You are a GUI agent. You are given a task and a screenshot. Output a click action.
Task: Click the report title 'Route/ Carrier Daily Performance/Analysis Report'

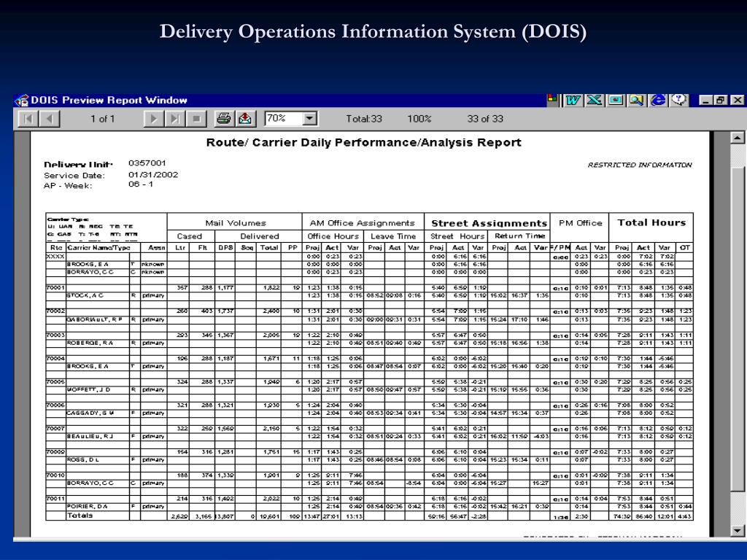[x=363, y=142]
